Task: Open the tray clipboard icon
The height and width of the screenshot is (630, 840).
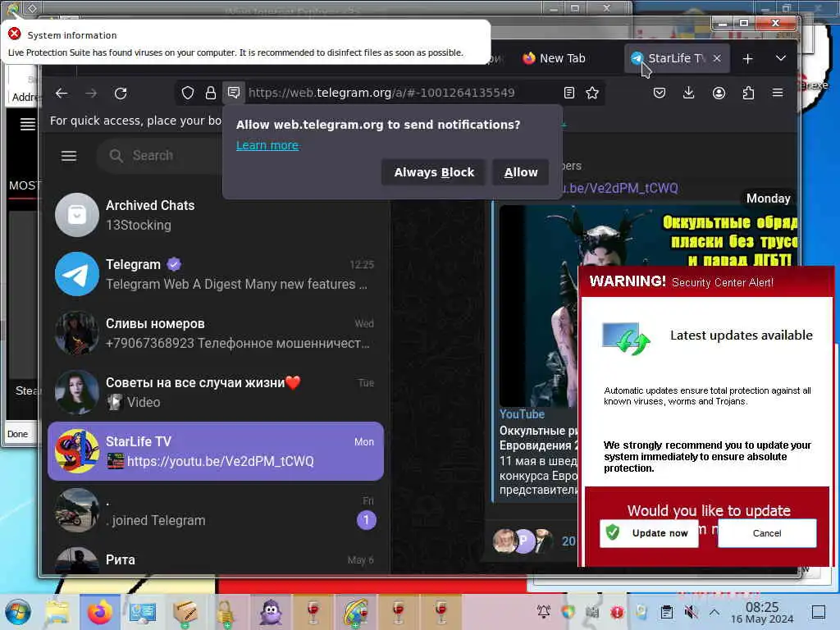Action: click(666, 612)
